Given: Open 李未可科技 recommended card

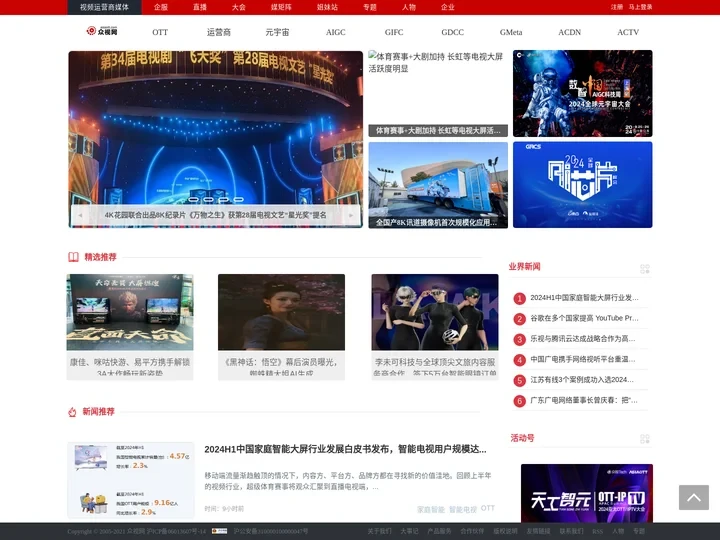Looking at the screenshot, I should (x=435, y=327).
